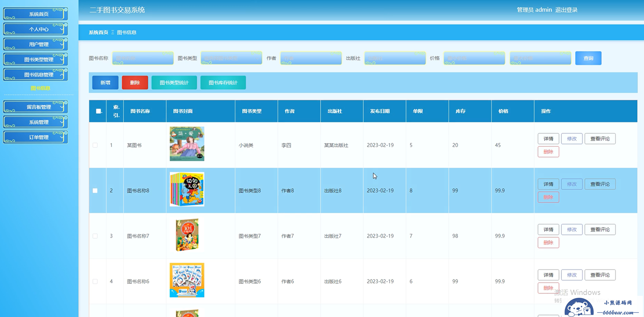Select the 图书信息 submenu item
The height and width of the screenshot is (317, 644).
click(40, 88)
